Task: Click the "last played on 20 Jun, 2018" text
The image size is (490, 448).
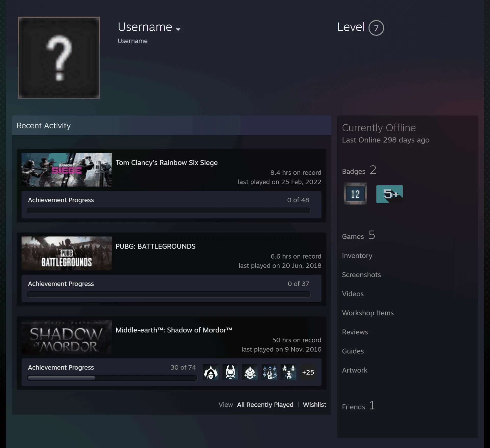Action: click(x=280, y=266)
